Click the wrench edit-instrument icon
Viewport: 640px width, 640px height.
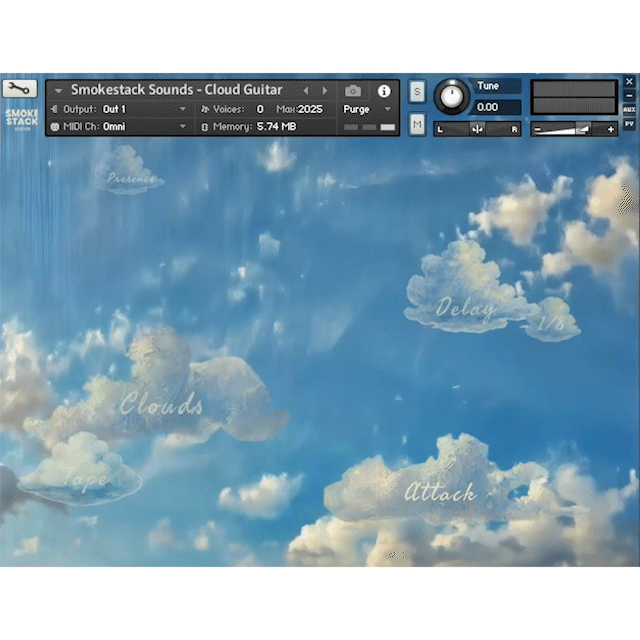coord(21,88)
